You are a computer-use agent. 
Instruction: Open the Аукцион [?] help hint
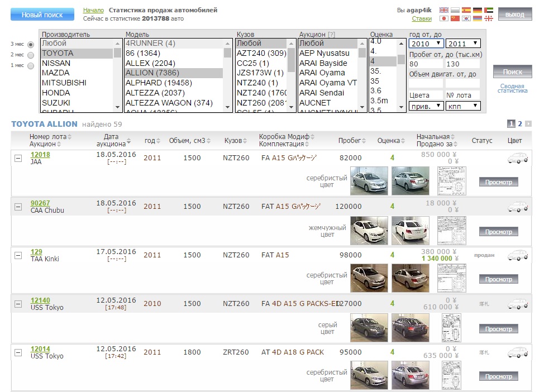331,35
